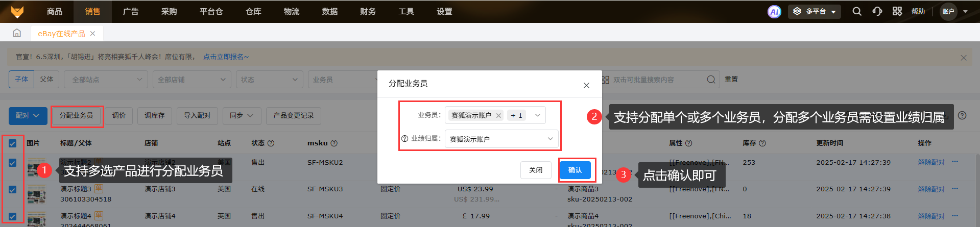Click the 产品变更记录 button
This screenshot has height=227, width=980.
point(294,116)
